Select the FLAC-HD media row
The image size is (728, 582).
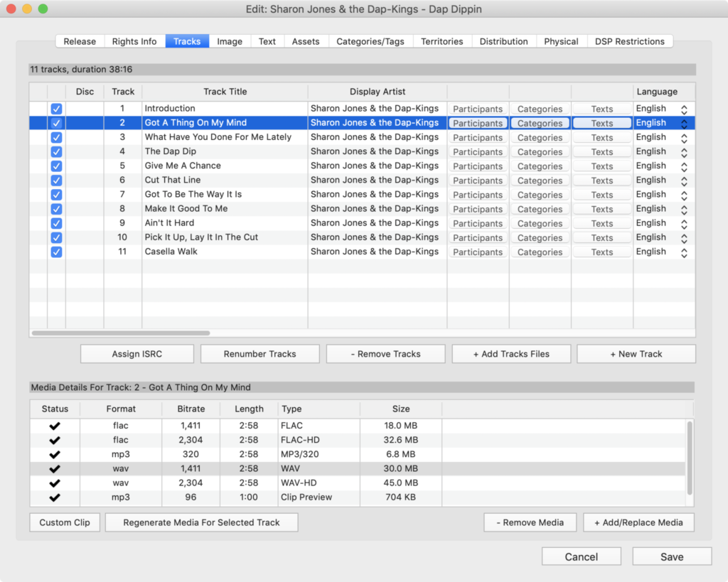358,439
